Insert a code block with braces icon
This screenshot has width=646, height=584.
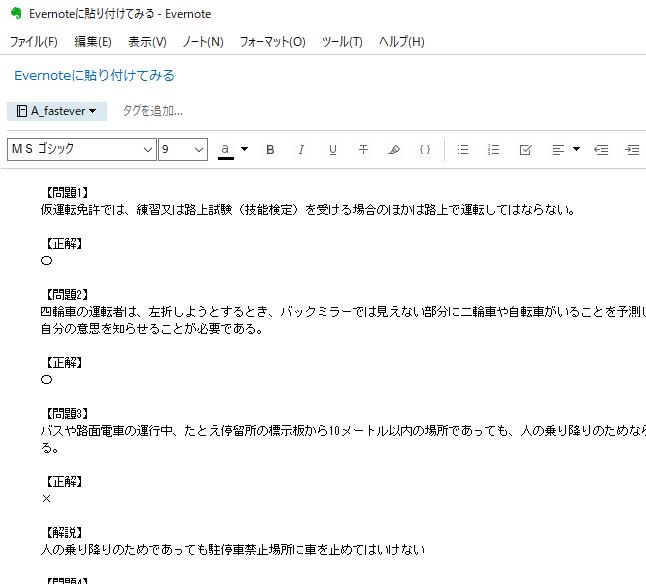(x=425, y=150)
